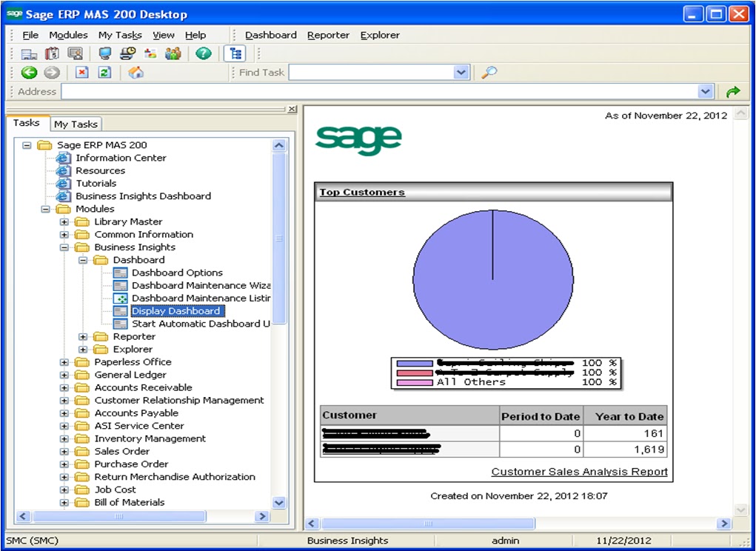Collapse the Dashboard folder
756x551 pixels.
point(83,260)
